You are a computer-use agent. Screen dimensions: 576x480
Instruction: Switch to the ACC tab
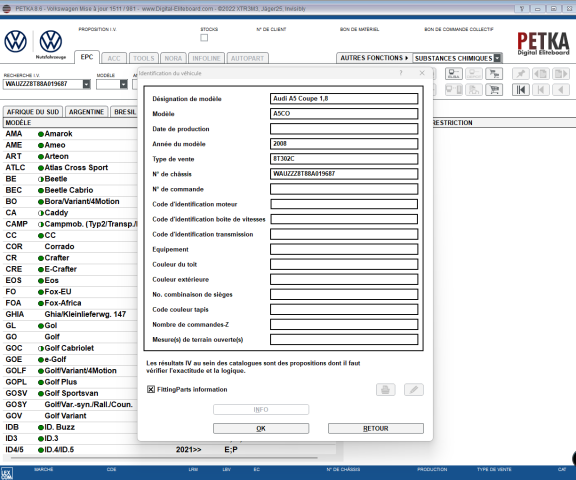tap(114, 58)
